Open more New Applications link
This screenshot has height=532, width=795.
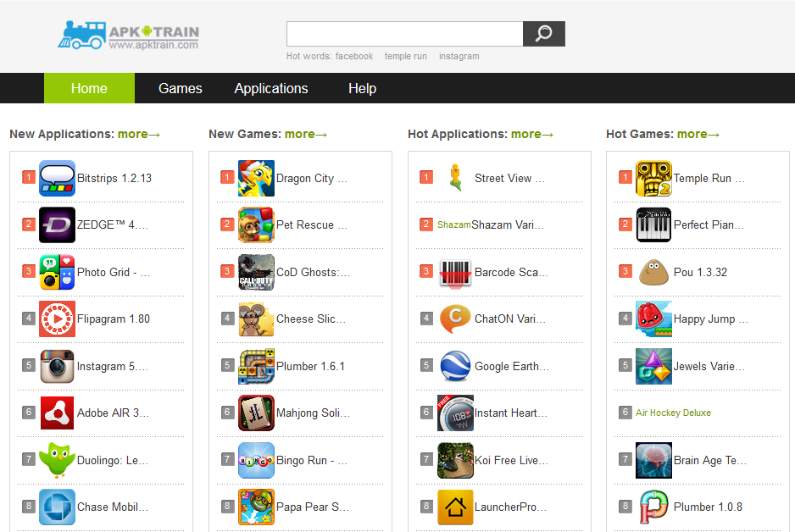(139, 134)
